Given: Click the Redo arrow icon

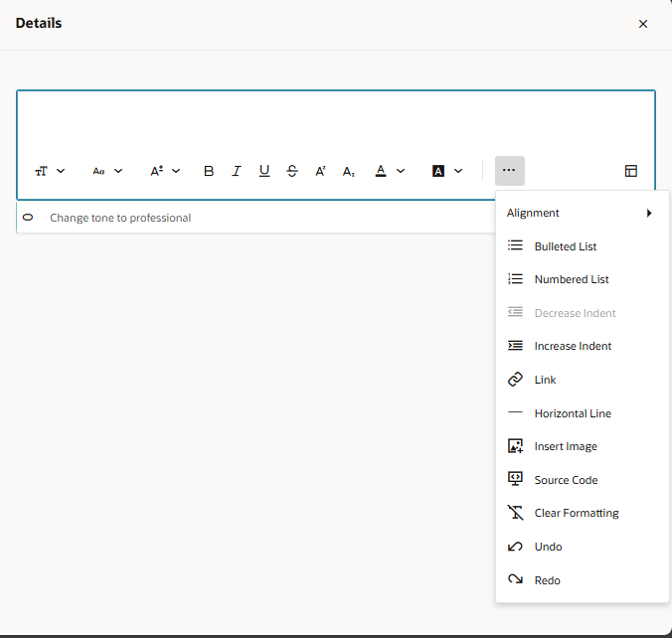Looking at the screenshot, I should tap(515, 579).
